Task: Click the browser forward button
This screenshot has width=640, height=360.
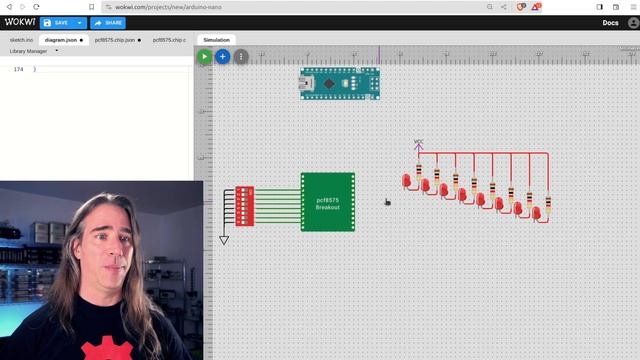Action: coord(22,7)
